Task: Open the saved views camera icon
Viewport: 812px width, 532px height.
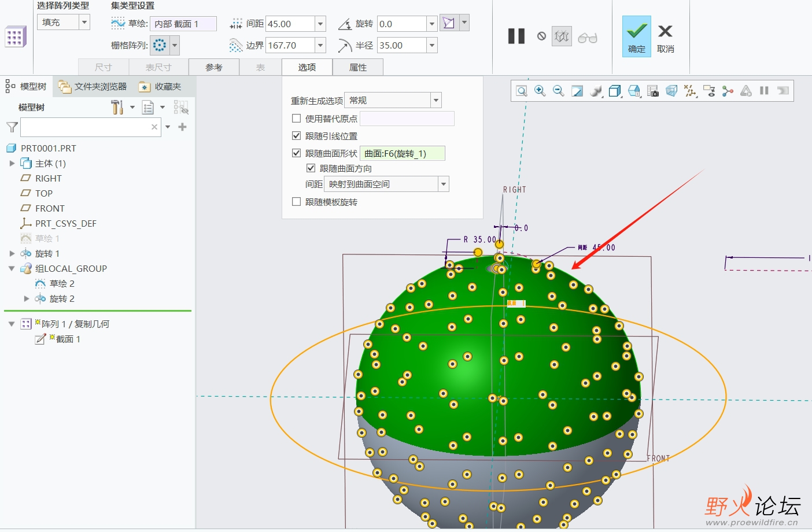Action: [653, 91]
